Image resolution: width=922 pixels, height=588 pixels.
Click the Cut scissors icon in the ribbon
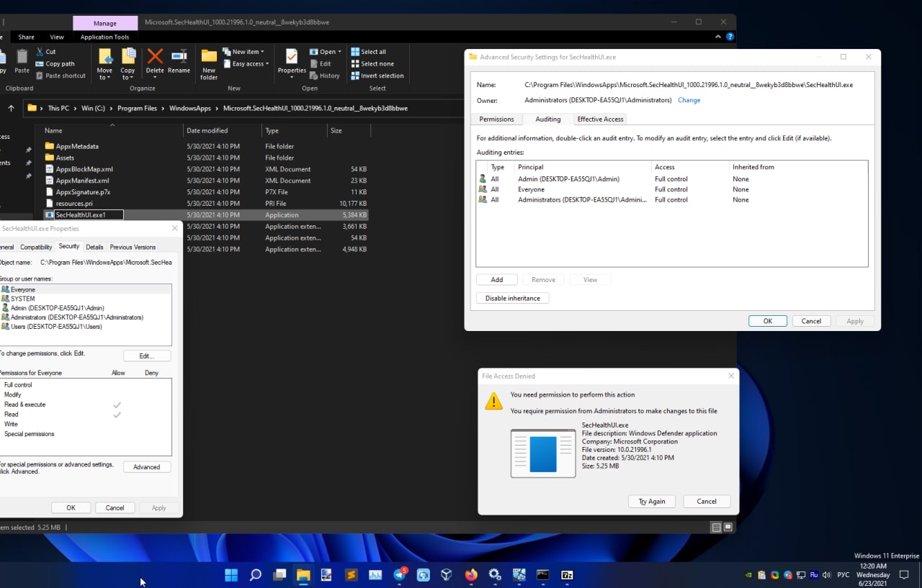pos(39,52)
